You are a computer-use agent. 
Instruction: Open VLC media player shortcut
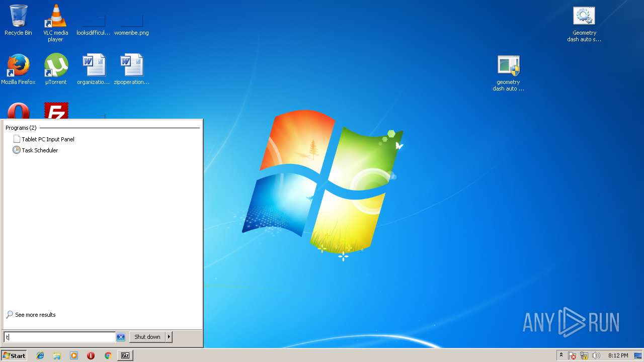pyautogui.click(x=55, y=23)
